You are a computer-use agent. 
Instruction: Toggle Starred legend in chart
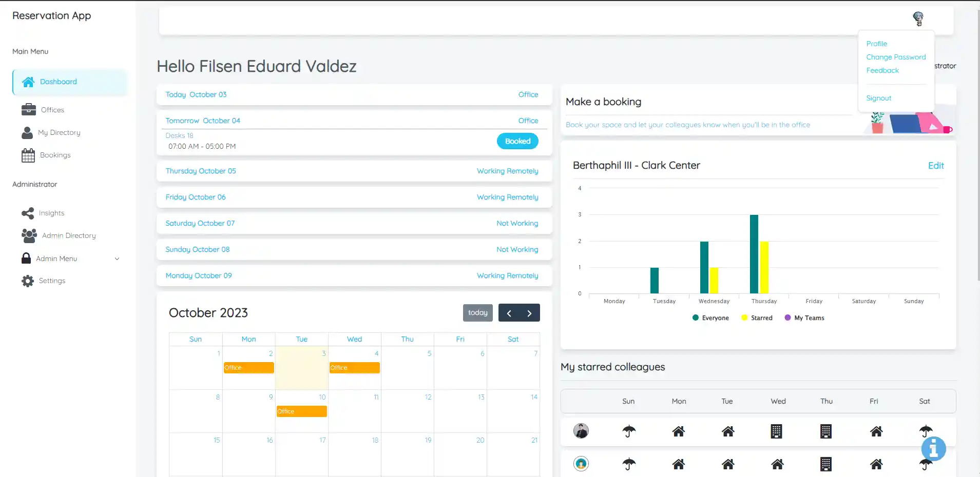(757, 318)
